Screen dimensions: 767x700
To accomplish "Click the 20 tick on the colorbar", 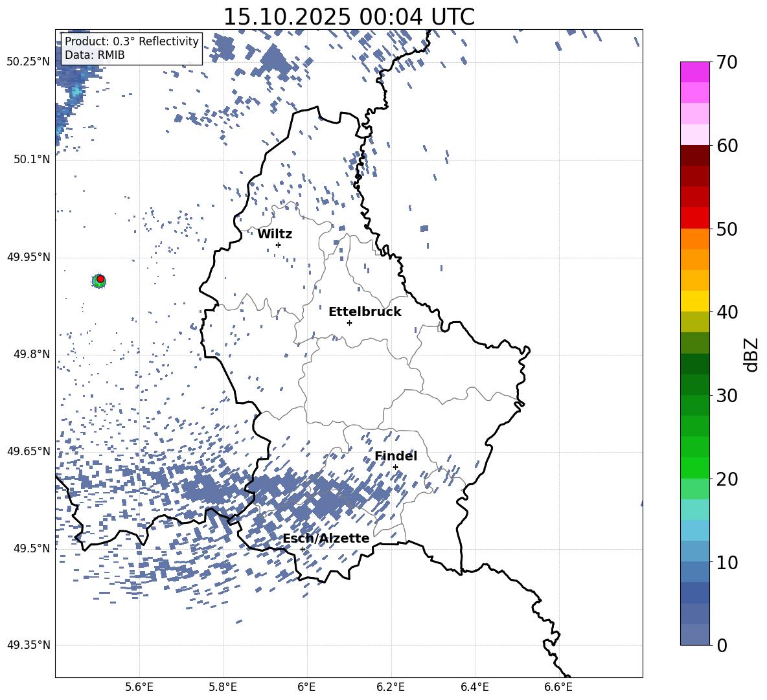I will coord(727,479).
